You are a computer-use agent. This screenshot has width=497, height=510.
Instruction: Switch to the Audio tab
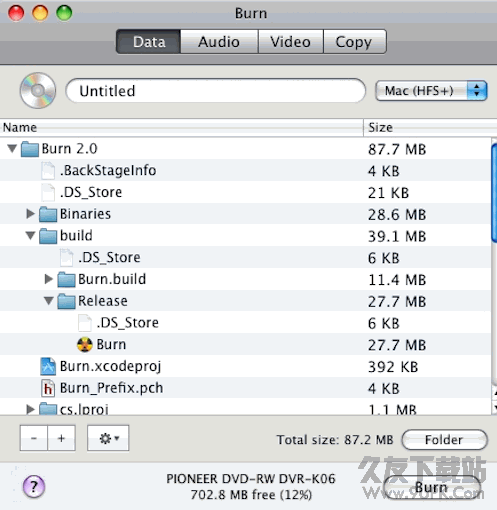coord(219,42)
